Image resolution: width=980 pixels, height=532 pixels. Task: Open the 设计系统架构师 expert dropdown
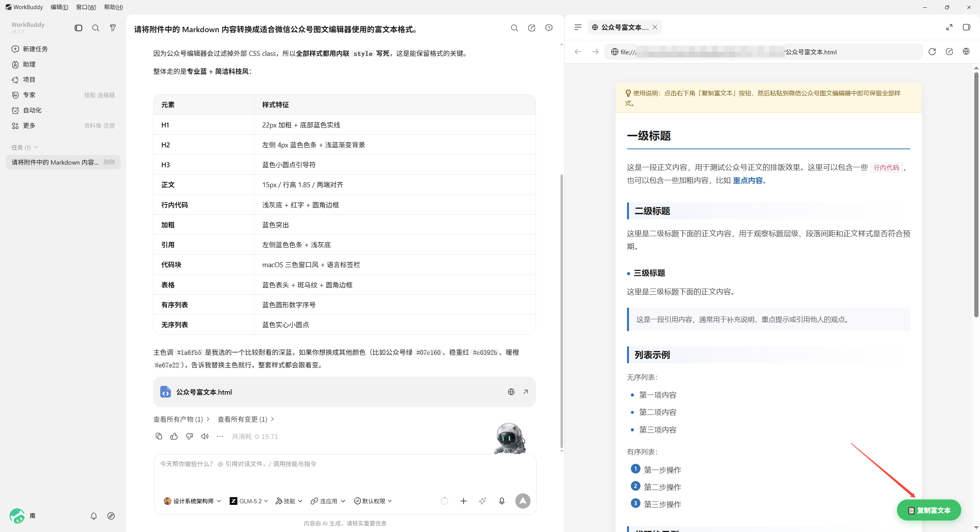click(193, 501)
